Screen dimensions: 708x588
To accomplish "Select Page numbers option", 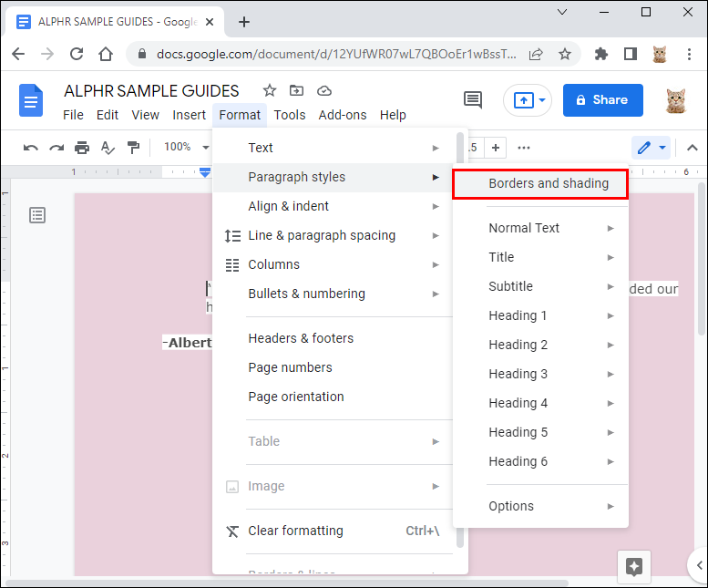I will (333, 367).
